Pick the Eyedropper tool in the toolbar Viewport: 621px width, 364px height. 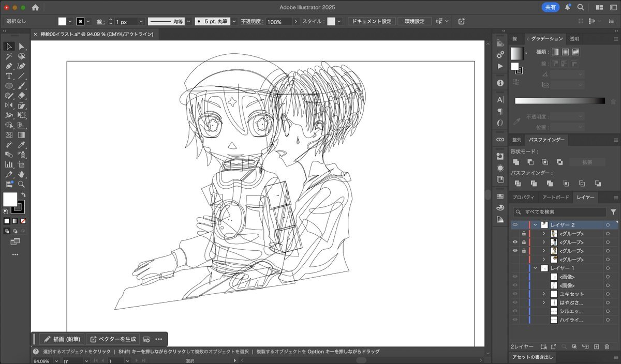pyautogui.click(x=21, y=145)
